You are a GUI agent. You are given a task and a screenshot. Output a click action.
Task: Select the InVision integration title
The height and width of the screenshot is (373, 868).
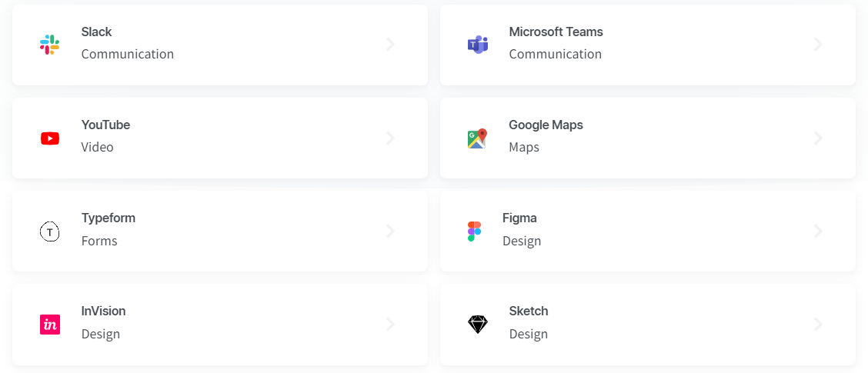click(104, 311)
